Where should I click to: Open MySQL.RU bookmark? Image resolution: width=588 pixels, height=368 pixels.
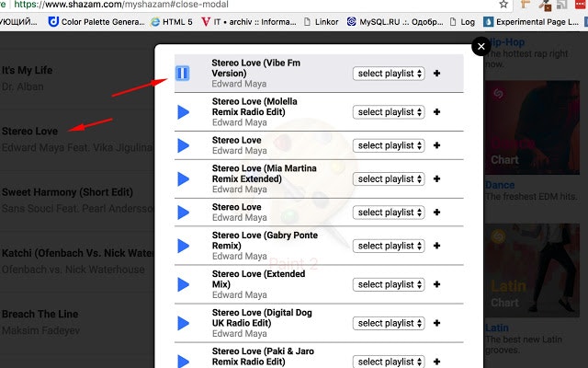tap(395, 22)
